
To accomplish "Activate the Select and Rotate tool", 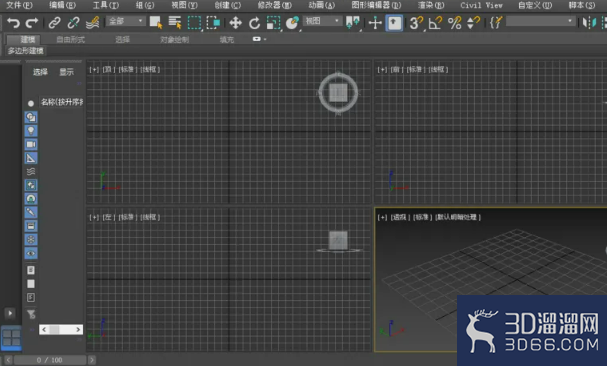I will [x=254, y=23].
